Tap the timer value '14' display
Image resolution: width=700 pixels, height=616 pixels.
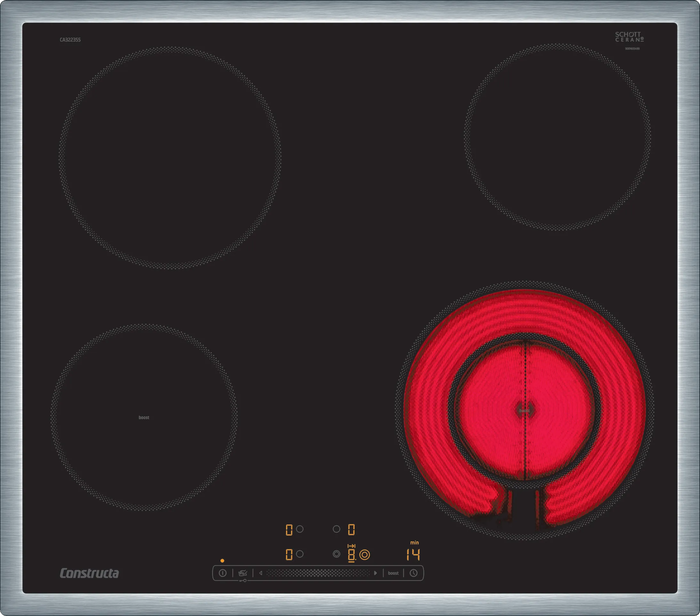(413, 554)
